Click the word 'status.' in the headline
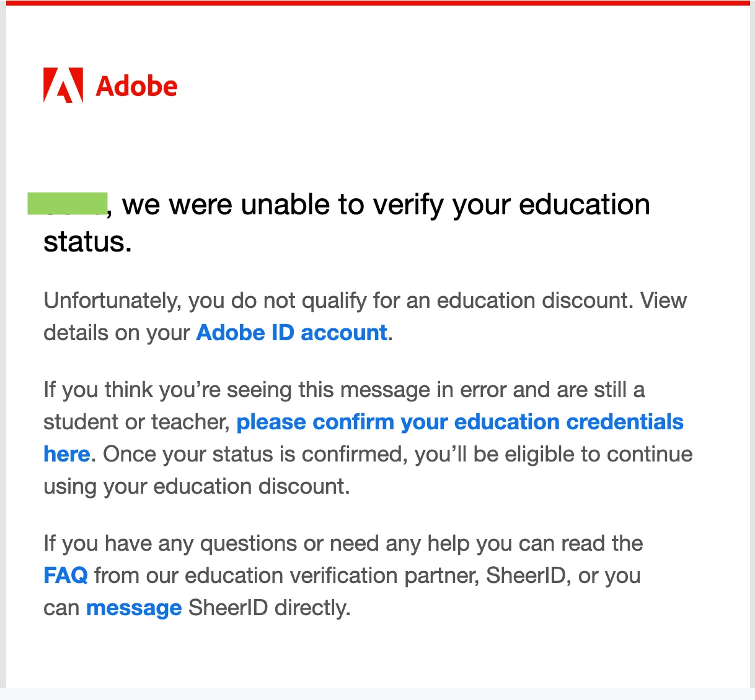Viewport: 755px width, 700px height. click(x=87, y=242)
